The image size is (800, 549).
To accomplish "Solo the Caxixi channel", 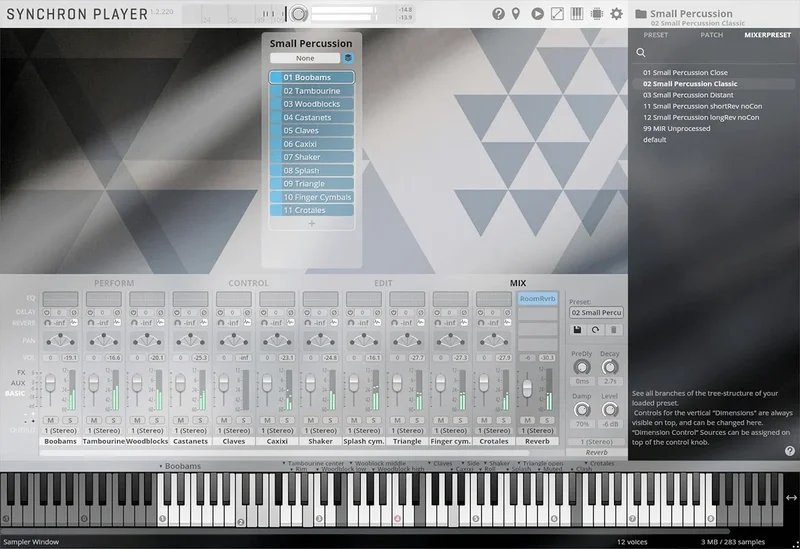I will [287, 420].
